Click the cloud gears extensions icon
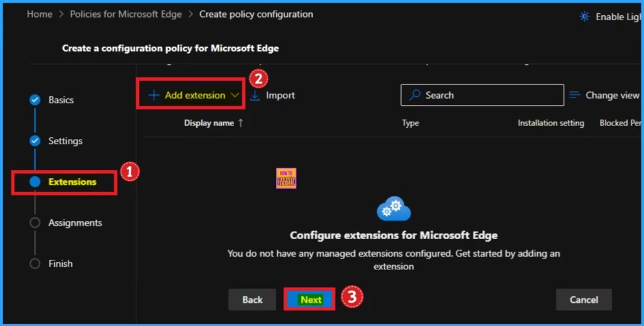Image resolution: width=644 pixels, height=326 pixels. click(394, 208)
